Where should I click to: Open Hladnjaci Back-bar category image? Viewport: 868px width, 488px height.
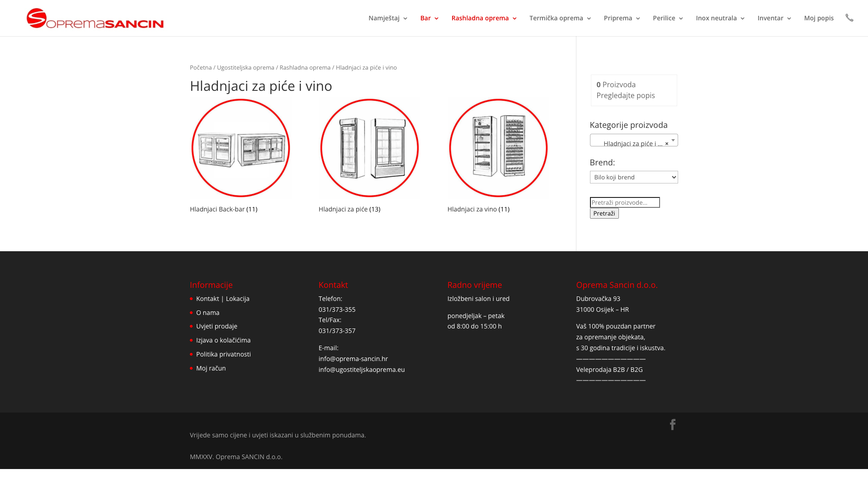(x=241, y=148)
